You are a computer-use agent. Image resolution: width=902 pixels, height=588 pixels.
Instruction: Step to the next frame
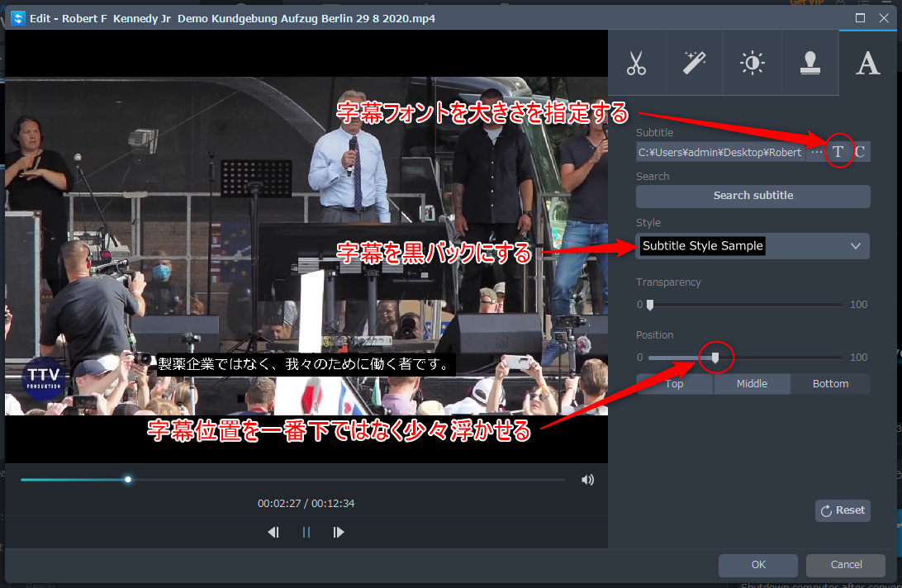coord(339,533)
